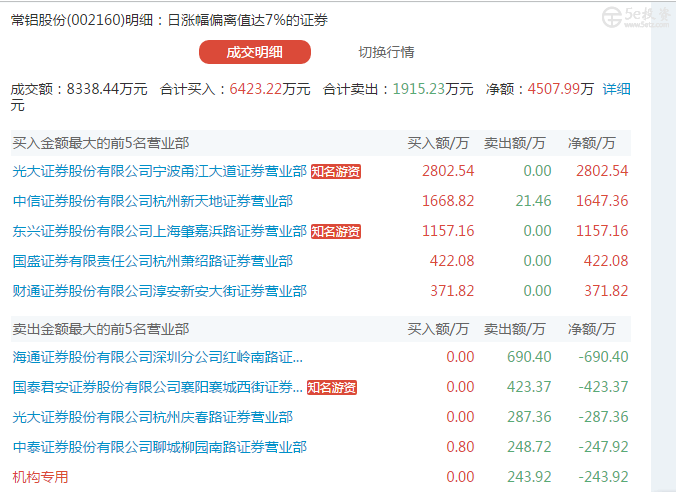
Task: Click the -243.92 net amount
Action: click(x=603, y=476)
